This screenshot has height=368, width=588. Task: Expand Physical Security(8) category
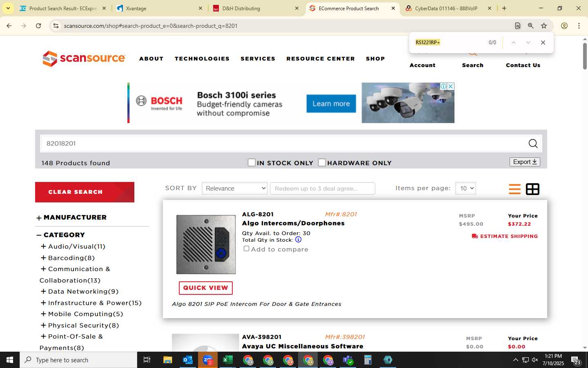43,325
